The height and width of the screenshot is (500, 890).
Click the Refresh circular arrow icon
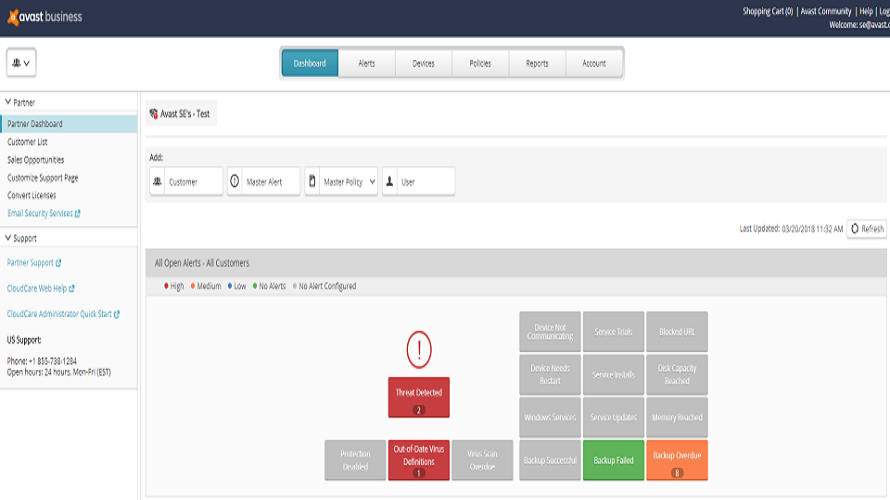[x=855, y=229]
